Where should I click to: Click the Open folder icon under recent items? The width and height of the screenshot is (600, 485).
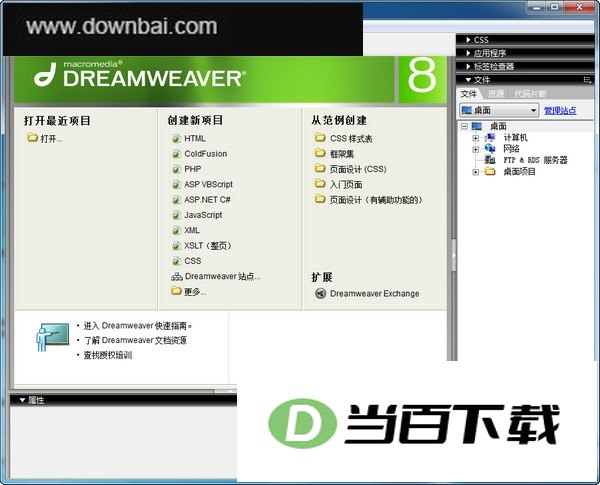coord(32,137)
